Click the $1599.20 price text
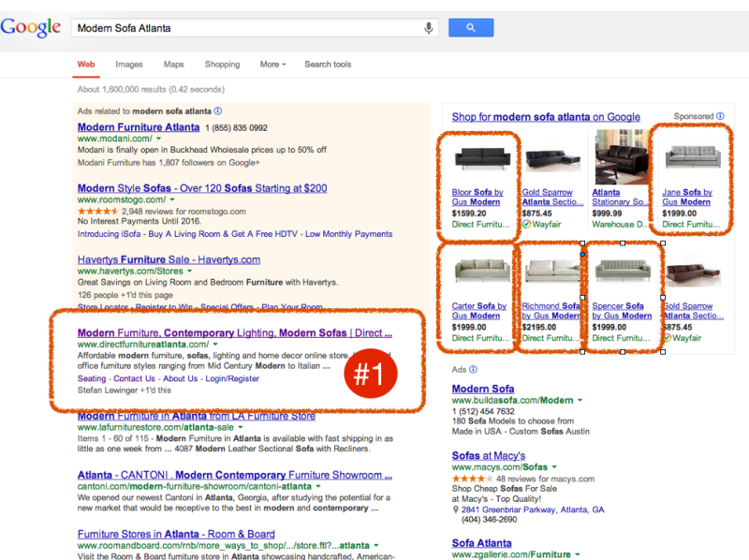 [x=469, y=214]
